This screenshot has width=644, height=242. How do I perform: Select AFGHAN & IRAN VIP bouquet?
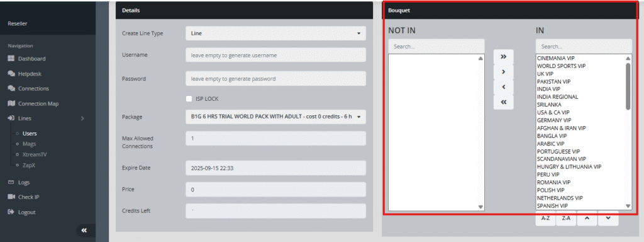562,128
